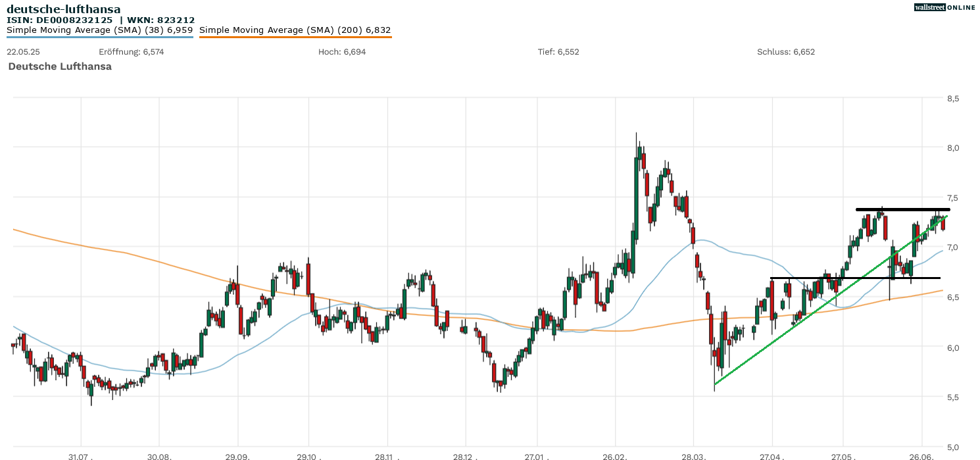Click the 6,5 y-axis label
Viewport: 980px width, 460px height.
tap(953, 297)
